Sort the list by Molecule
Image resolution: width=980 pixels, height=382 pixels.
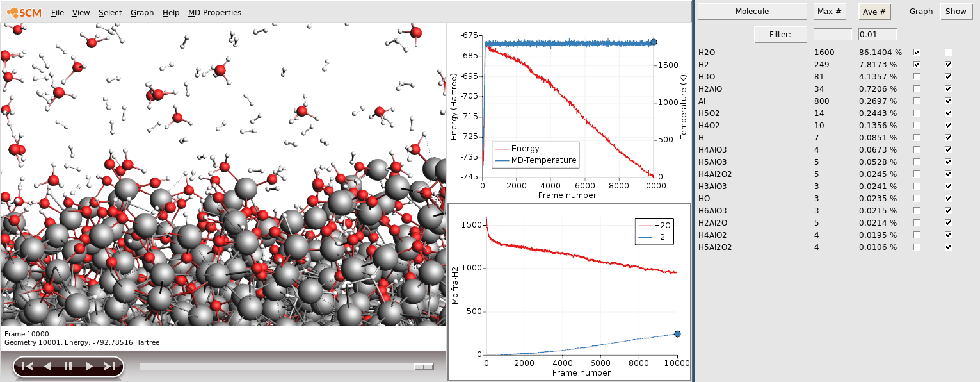tap(752, 12)
